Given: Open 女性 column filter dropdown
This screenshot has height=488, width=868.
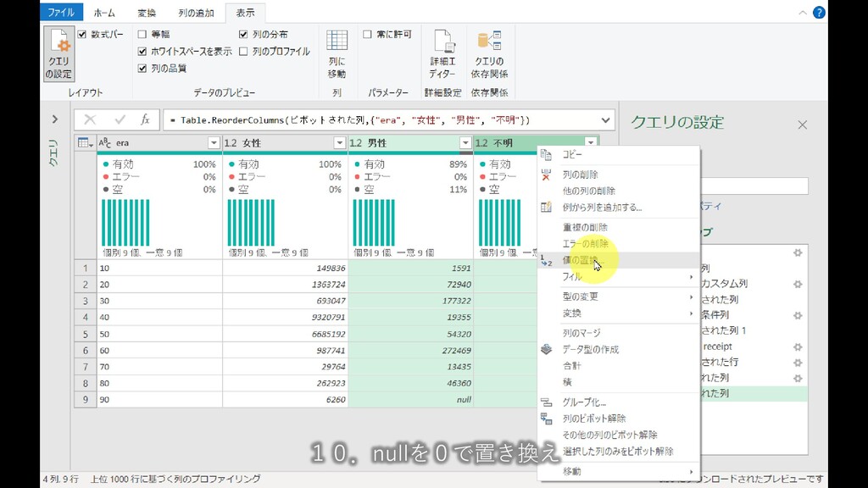Looking at the screenshot, I should coord(339,142).
